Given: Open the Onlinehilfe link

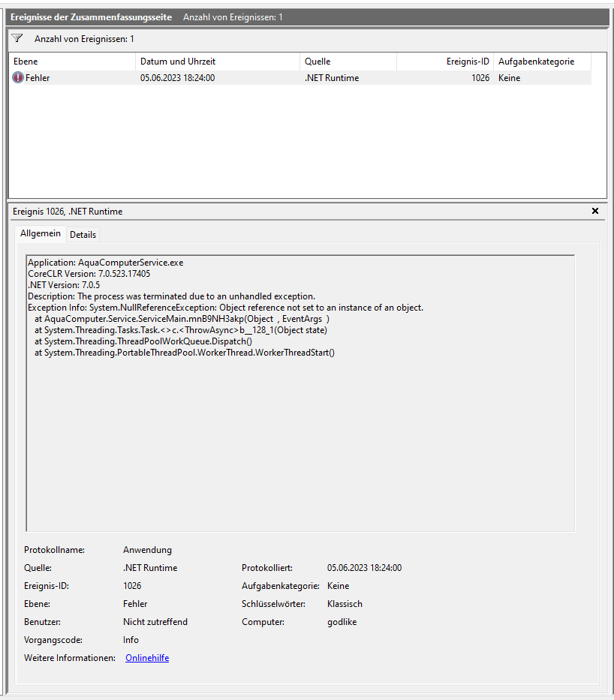Looking at the screenshot, I should coord(147,657).
